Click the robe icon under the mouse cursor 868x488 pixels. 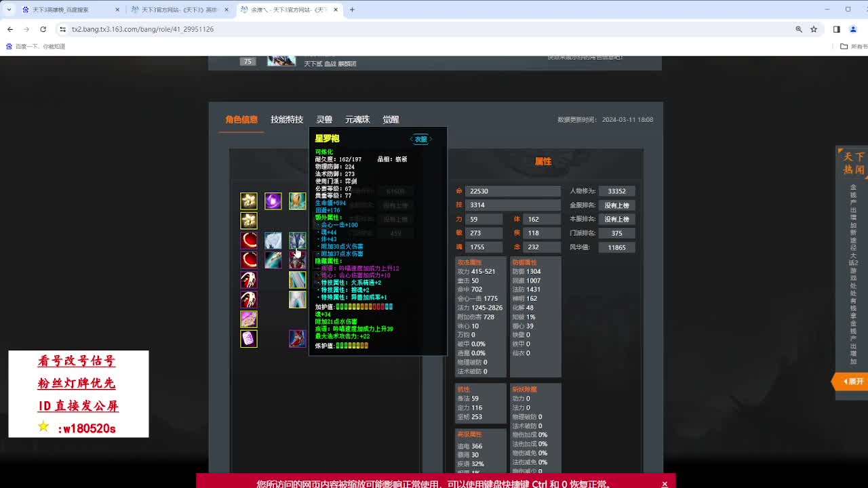[297, 241]
